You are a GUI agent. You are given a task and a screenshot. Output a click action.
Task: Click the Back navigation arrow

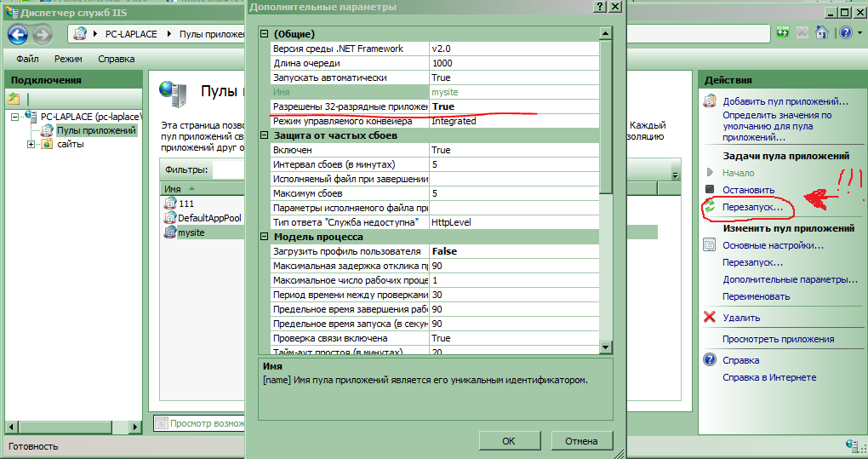[x=18, y=34]
